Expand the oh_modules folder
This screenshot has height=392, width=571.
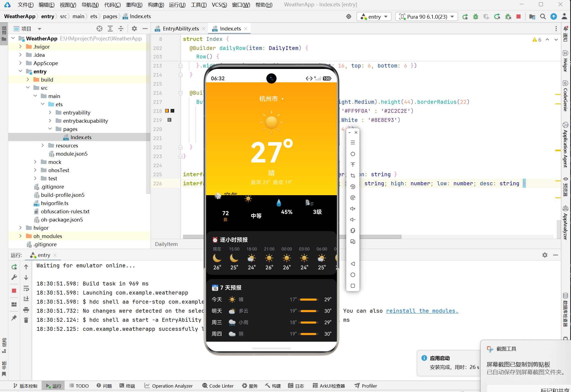click(x=20, y=236)
